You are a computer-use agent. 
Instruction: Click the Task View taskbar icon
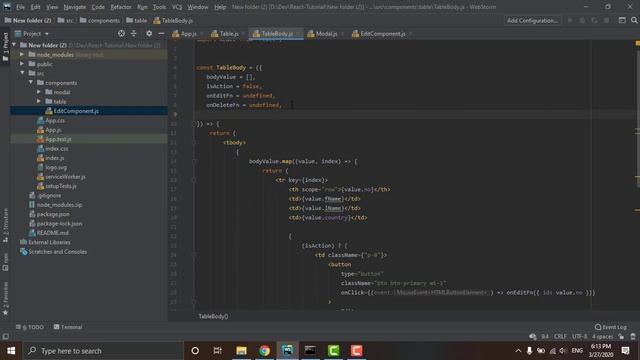point(218,351)
